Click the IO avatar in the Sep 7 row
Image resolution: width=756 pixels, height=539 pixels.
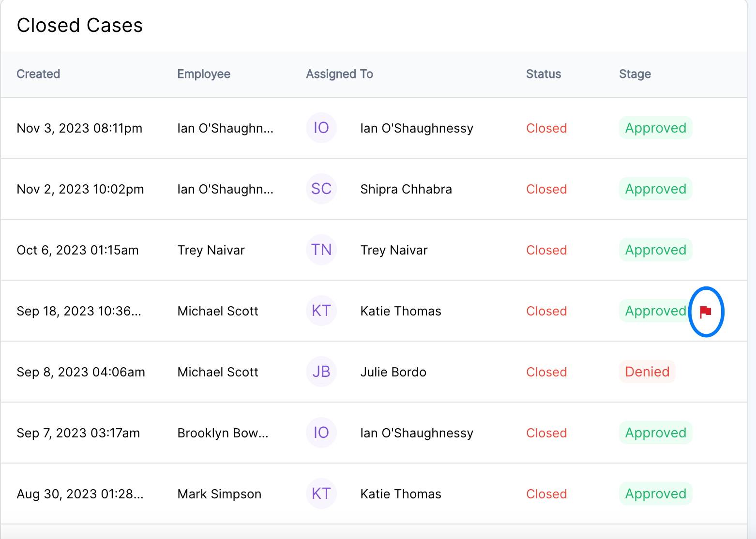[x=321, y=433]
